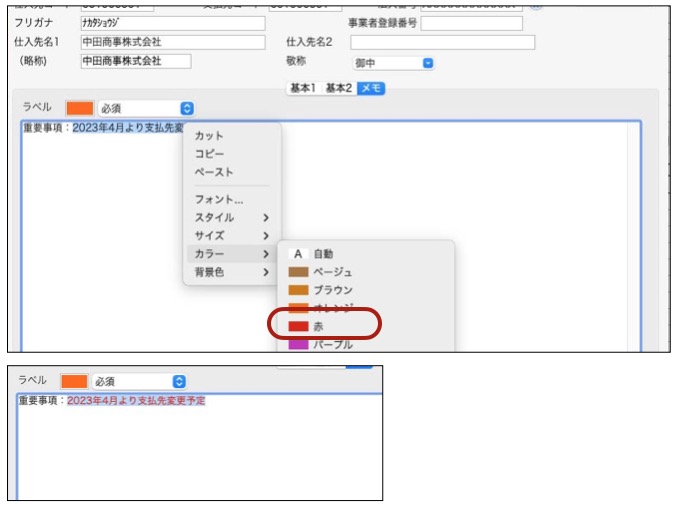Image resolution: width=679 pixels, height=506 pixels.
Task: Expand the 背景色 submenu
Action: point(232,272)
